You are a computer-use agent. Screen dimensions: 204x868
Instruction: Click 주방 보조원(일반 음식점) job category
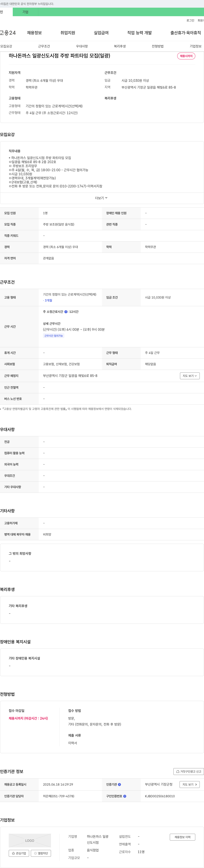click(x=58, y=224)
